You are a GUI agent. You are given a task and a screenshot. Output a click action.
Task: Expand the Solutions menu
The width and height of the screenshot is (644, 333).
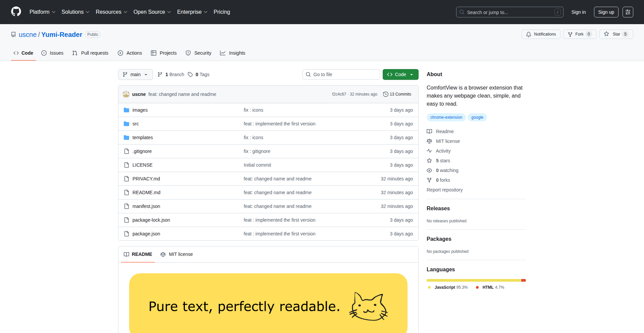click(x=75, y=12)
